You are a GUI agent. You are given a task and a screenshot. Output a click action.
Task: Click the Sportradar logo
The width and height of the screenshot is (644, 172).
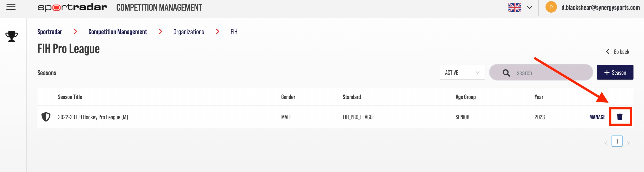tap(72, 8)
